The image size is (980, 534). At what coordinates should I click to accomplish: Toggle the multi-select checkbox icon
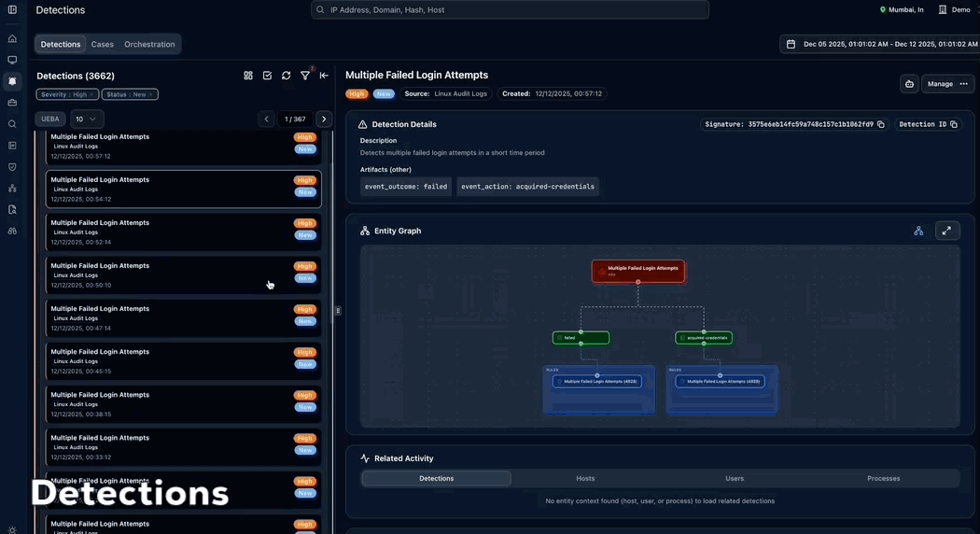[x=267, y=76]
